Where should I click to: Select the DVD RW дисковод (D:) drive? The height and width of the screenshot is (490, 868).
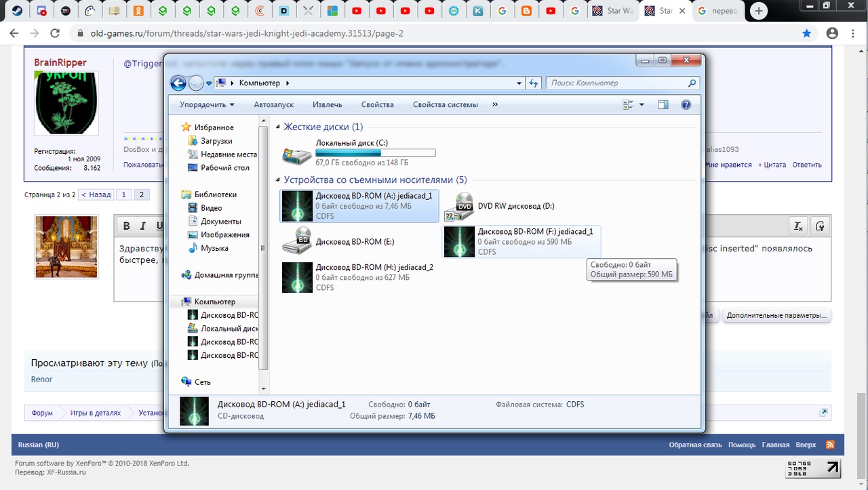point(499,206)
